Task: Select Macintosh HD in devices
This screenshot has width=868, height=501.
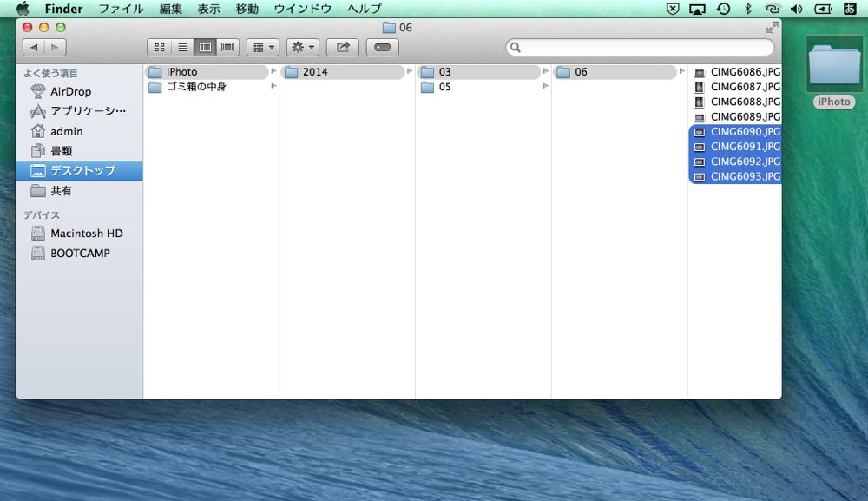Action: (x=79, y=233)
